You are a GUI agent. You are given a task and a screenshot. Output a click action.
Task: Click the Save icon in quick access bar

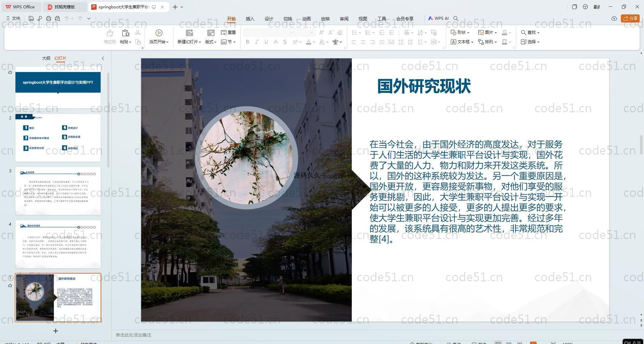tap(31, 18)
